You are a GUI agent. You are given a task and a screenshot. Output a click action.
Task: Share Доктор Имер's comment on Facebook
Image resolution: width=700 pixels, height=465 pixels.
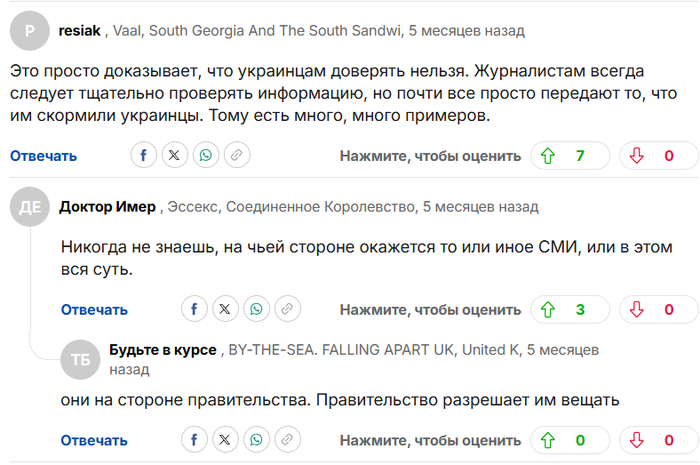[194, 309]
